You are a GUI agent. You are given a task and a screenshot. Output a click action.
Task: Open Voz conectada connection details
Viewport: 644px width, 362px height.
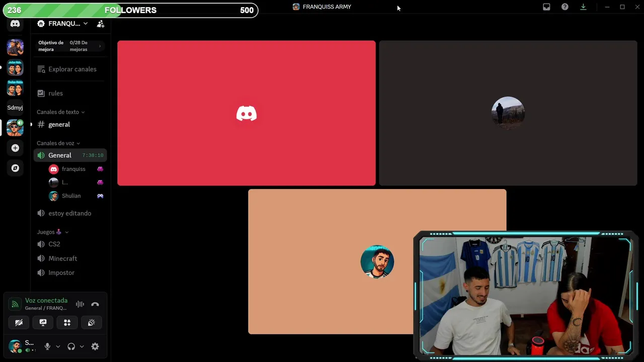(46, 300)
